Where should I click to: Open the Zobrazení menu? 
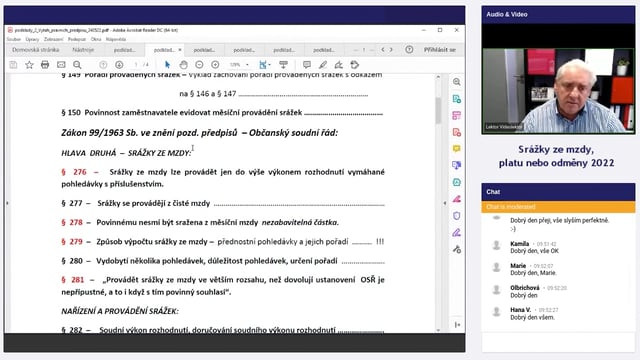click(53, 39)
